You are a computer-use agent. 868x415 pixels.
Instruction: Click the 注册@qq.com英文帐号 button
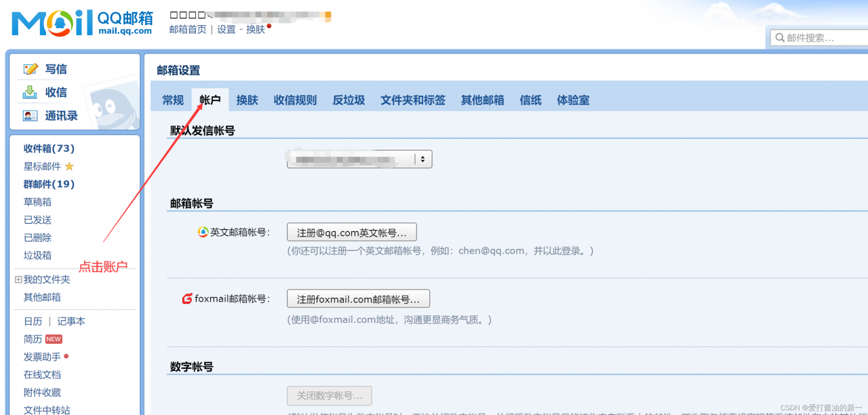pyautogui.click(x=351, y=231)
